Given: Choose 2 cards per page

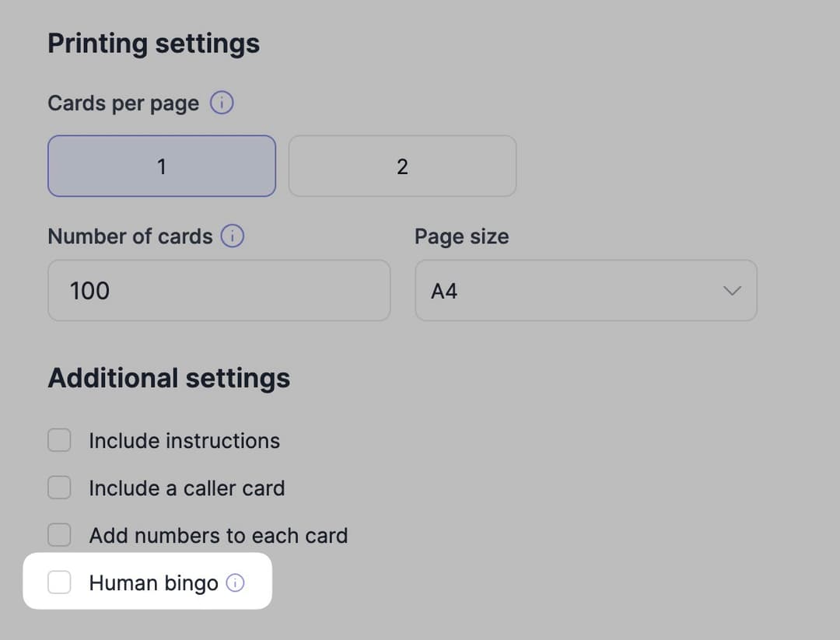Looking at the screenshot, I should click(402, 166).
